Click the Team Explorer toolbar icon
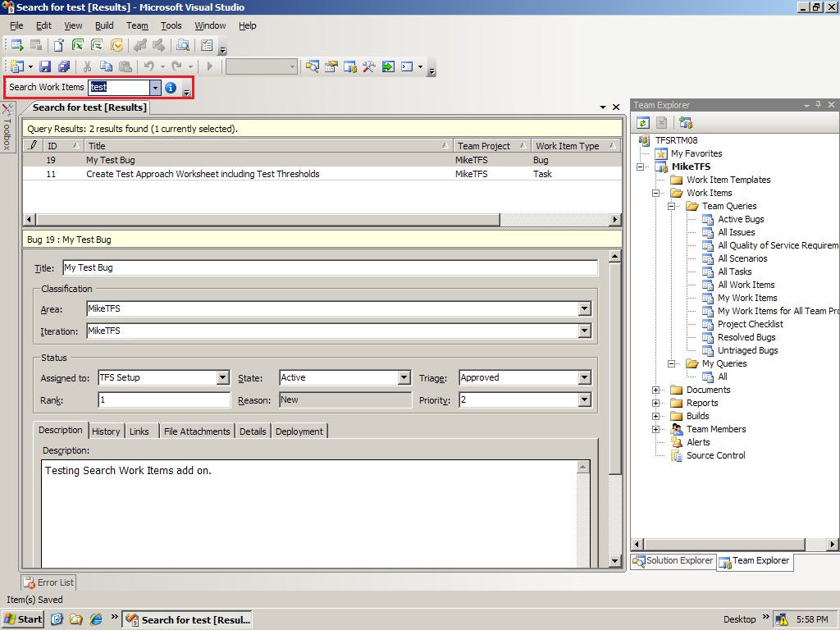The height and width of the screenshot is (630, 840). [x=349, y=66]
